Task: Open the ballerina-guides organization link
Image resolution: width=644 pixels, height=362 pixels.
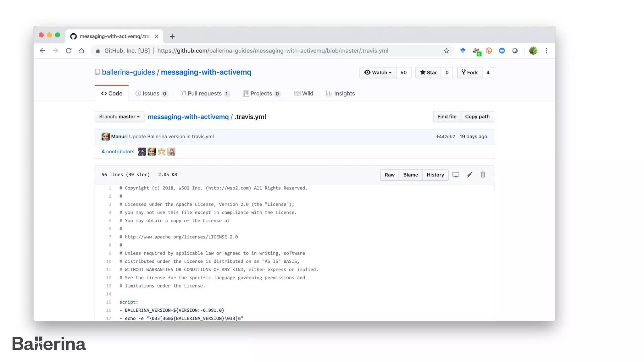Action: tap(128, 72)
